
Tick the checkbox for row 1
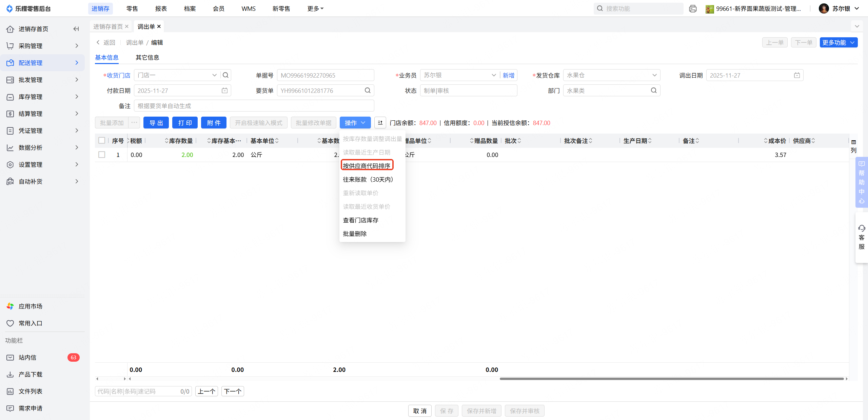[102, 155]
